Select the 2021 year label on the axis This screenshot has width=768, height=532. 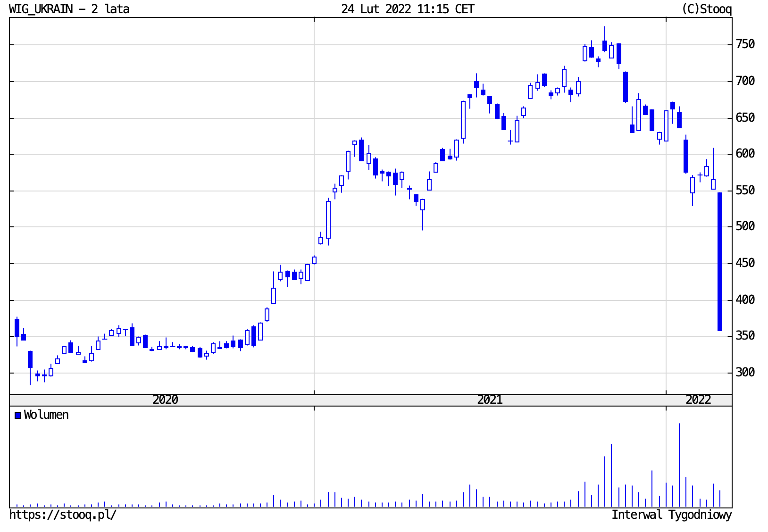[490, 400]
